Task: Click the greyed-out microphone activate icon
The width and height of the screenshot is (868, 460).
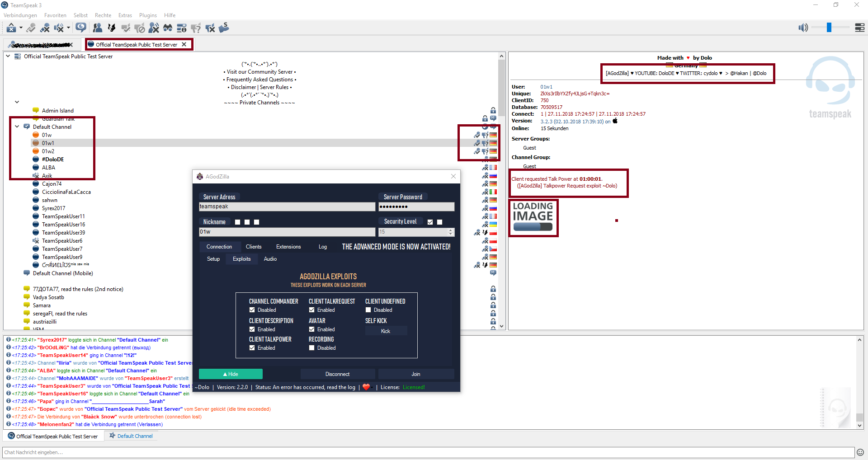Action: pyautogui.click(x=31, y=28)
